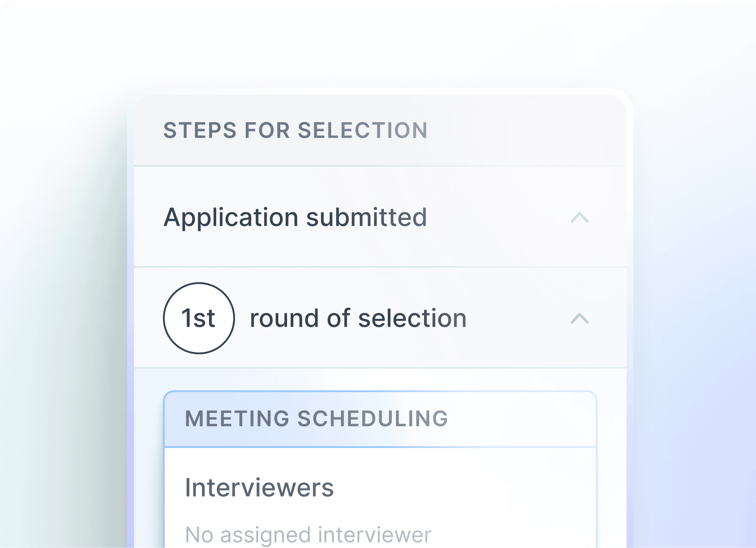The height and width of the screenshot is (548, 756).
Task: Collapse the Application submitted chevron
Action: 580,218
